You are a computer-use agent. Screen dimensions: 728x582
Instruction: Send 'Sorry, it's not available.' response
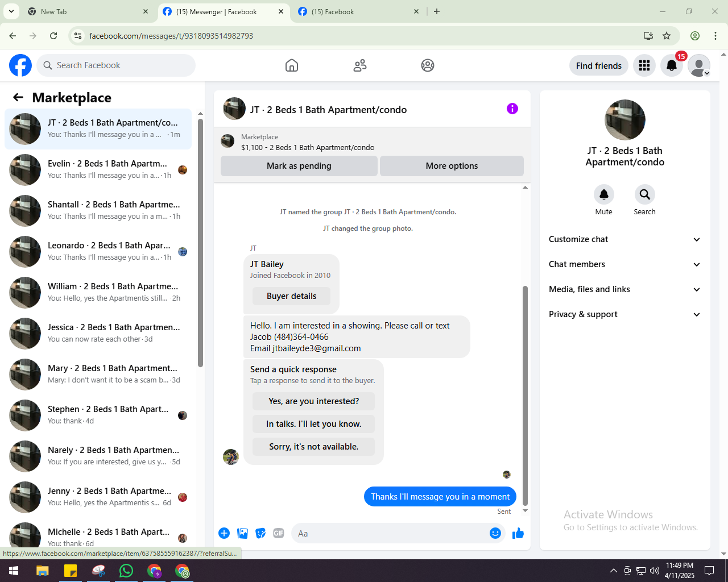[313, 447]
